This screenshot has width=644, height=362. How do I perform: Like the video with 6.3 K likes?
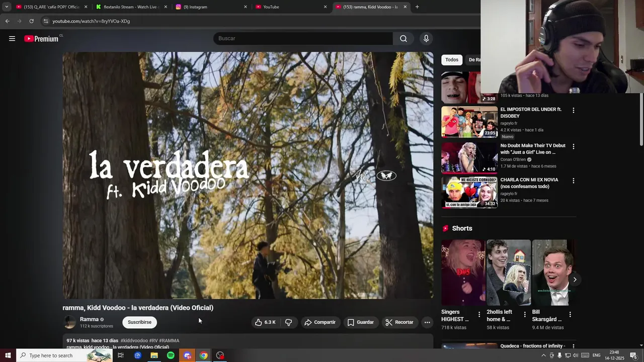[265, 322]
